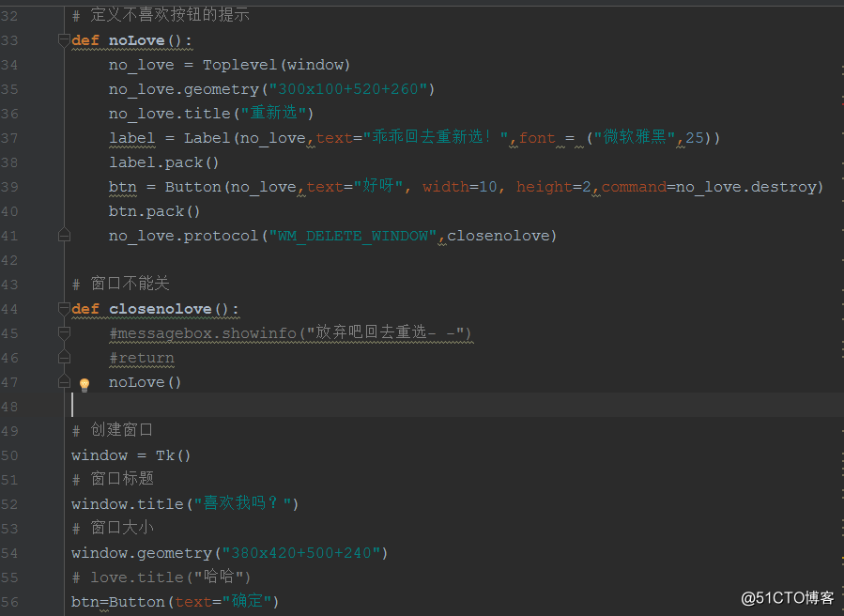844x616 pixels.
Task: Click the "WM_DELETE_WINDOW" protocol string
Action: pyautogui.click(x=353, y=236)
